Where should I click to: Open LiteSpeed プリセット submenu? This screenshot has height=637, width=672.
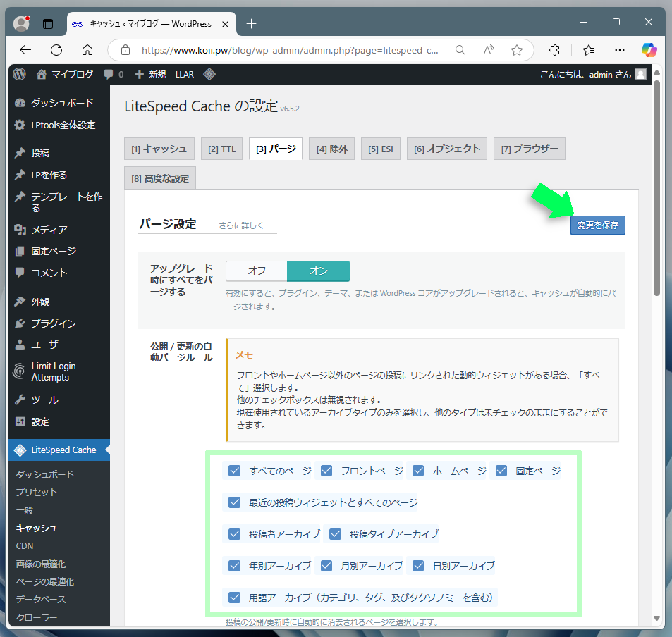point(37,493)
